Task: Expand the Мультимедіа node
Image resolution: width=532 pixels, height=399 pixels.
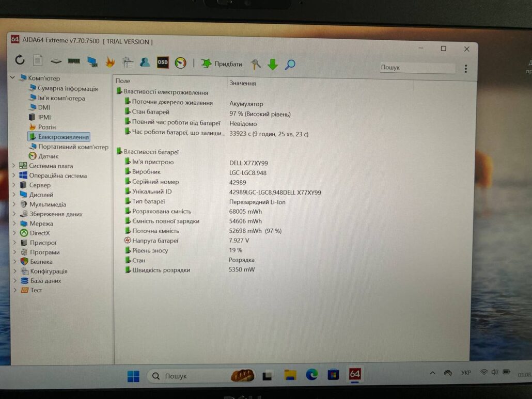Action: (14, 204)
